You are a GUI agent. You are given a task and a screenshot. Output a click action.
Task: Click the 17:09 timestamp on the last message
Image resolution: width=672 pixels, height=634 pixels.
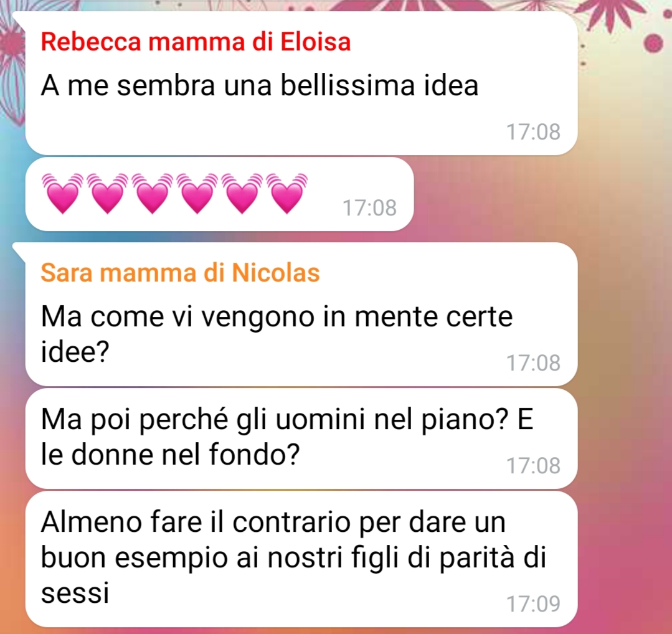click(533, 604)
